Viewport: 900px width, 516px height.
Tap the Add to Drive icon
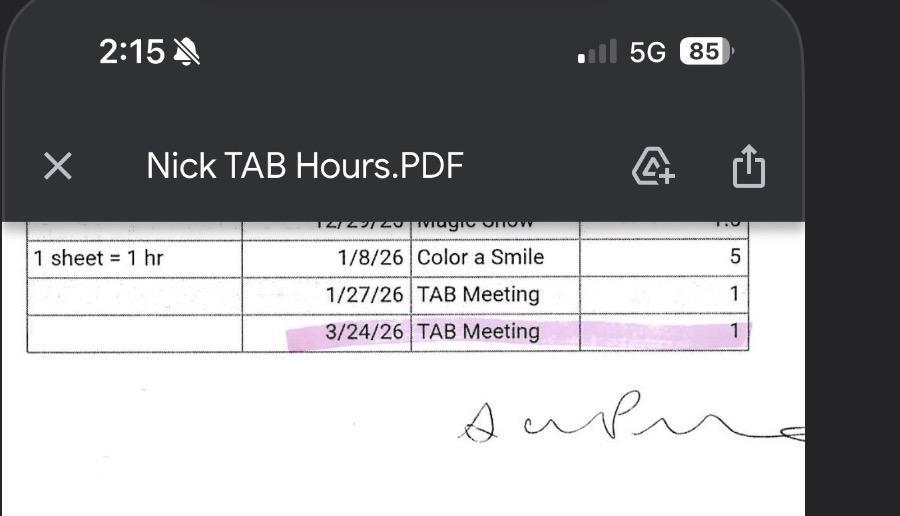pos(653,166)
